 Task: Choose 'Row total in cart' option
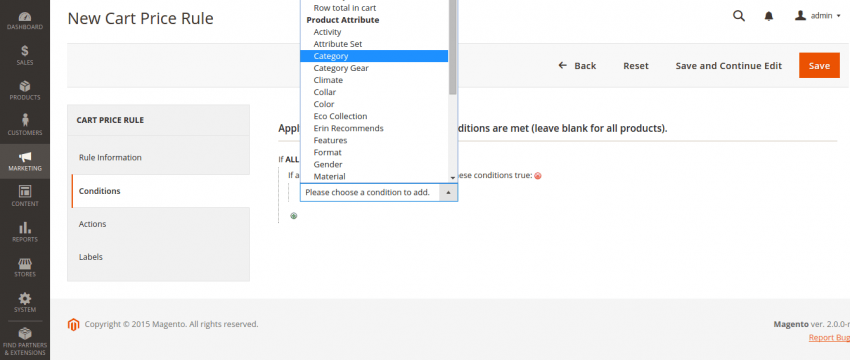[x=345, y=8]
